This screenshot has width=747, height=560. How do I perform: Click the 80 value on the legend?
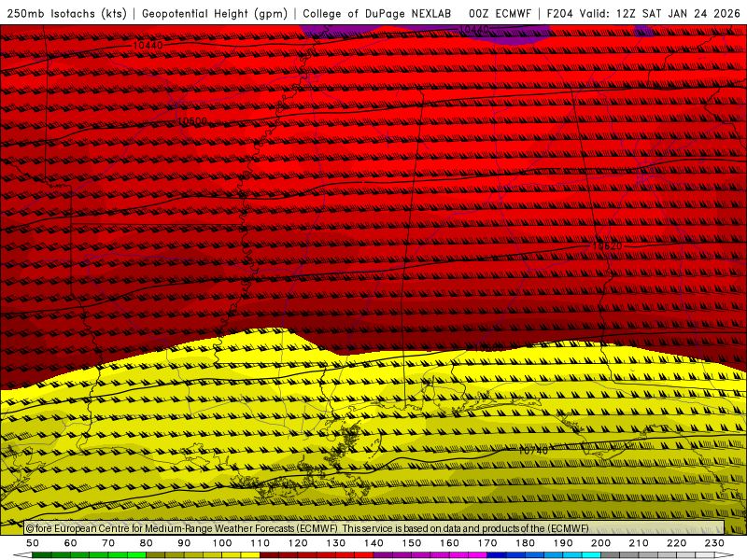click(147, 543)
